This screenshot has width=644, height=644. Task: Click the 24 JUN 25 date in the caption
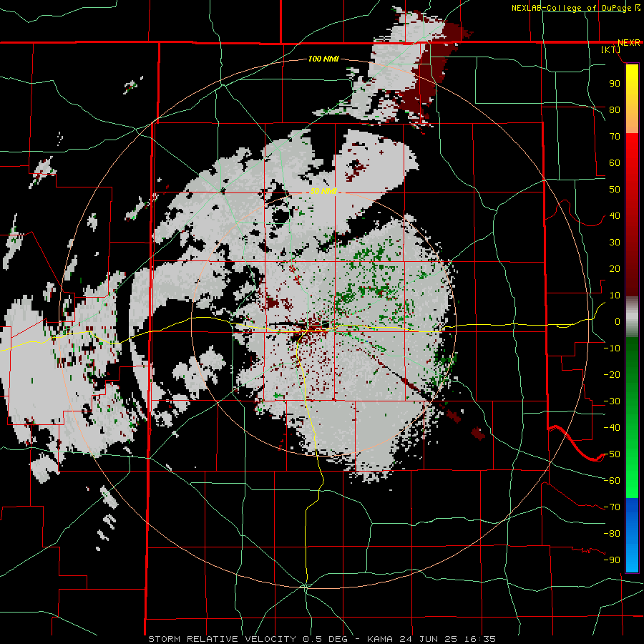[x=429, y=639]
